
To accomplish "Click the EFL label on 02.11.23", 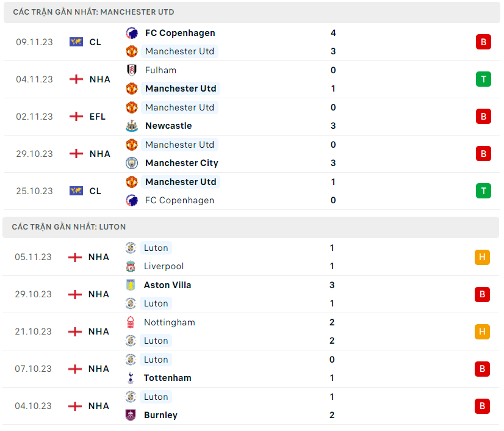I will [x=97, y=117].
